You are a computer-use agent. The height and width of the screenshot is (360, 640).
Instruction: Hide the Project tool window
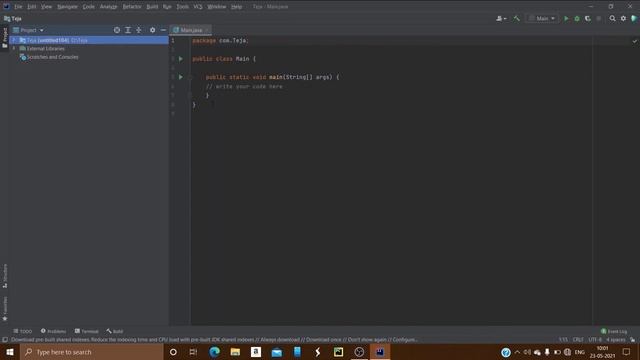(163, 30)
